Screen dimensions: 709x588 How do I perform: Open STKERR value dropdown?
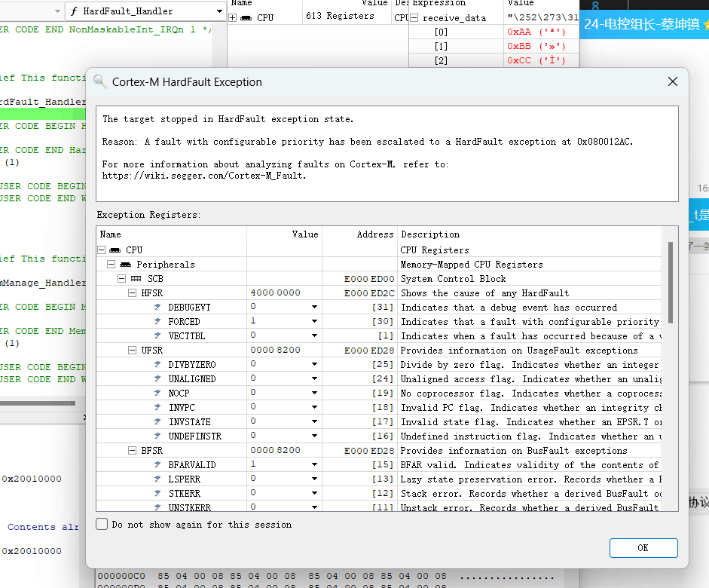pos(313,494)
